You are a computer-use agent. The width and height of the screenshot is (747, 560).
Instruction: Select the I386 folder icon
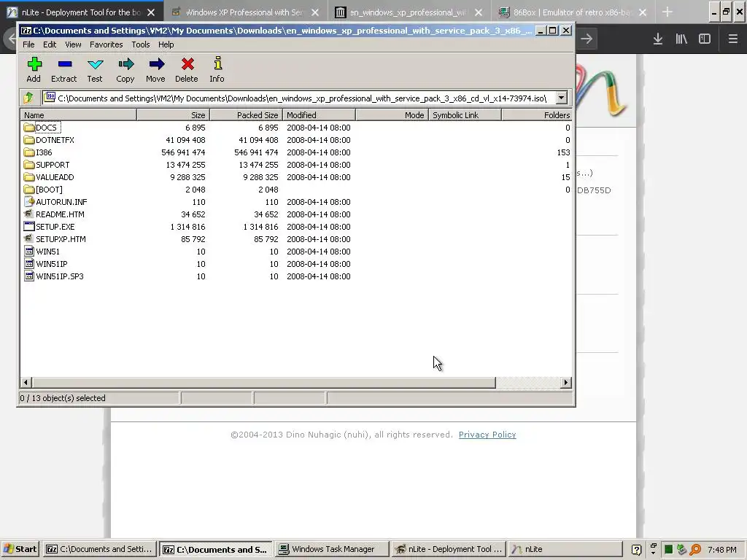coord(29,152)
